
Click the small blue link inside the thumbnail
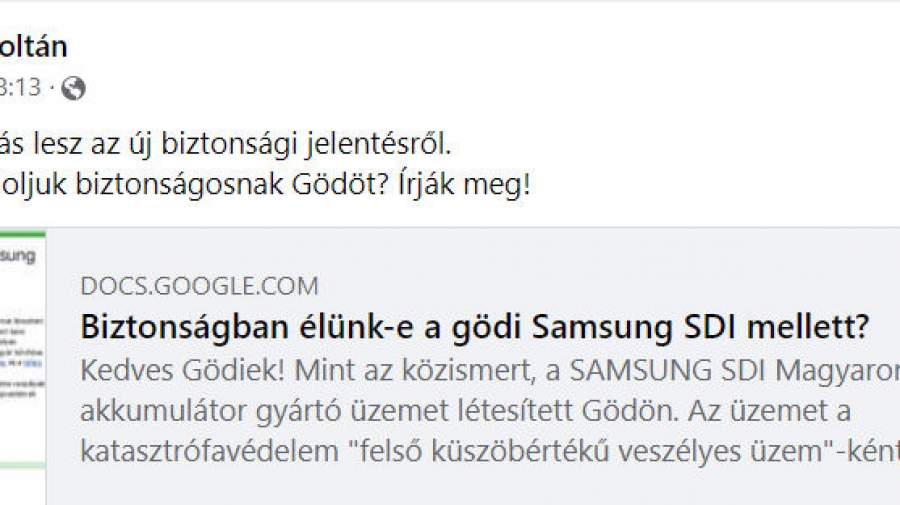pyautogui.click(x=35, y=363)
